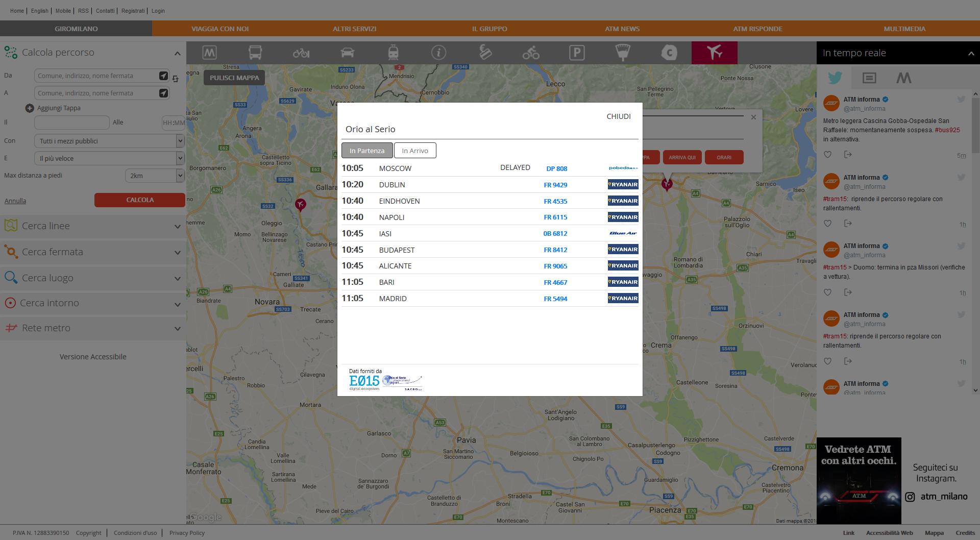Expand the Cerca linee section
980x540 pixels.
[93, 226]
